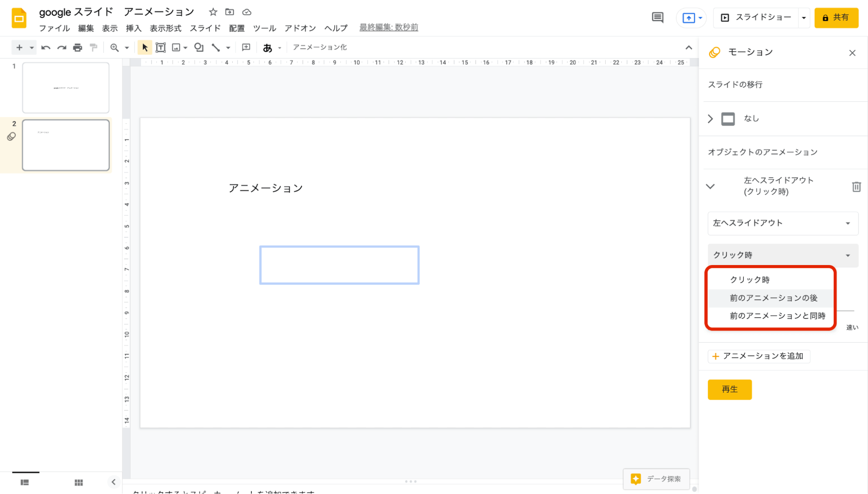Open the ヘルプ menu

[x=336, y=28]
